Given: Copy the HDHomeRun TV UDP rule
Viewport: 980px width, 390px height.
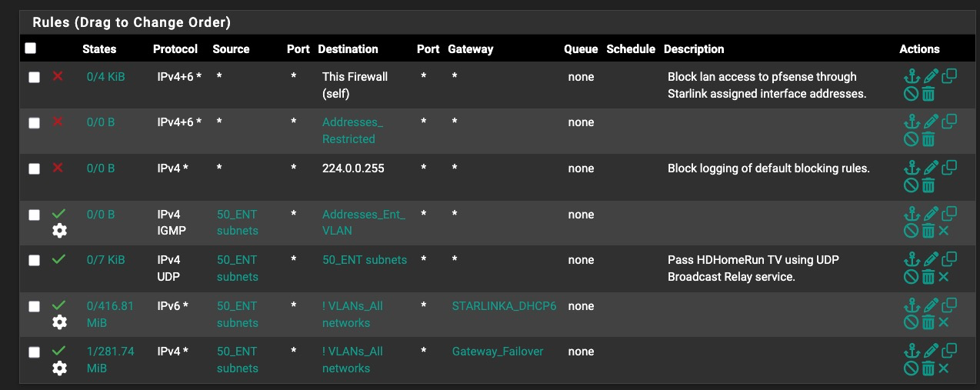Looking at the screenshot, I should (x=949, y=259).
